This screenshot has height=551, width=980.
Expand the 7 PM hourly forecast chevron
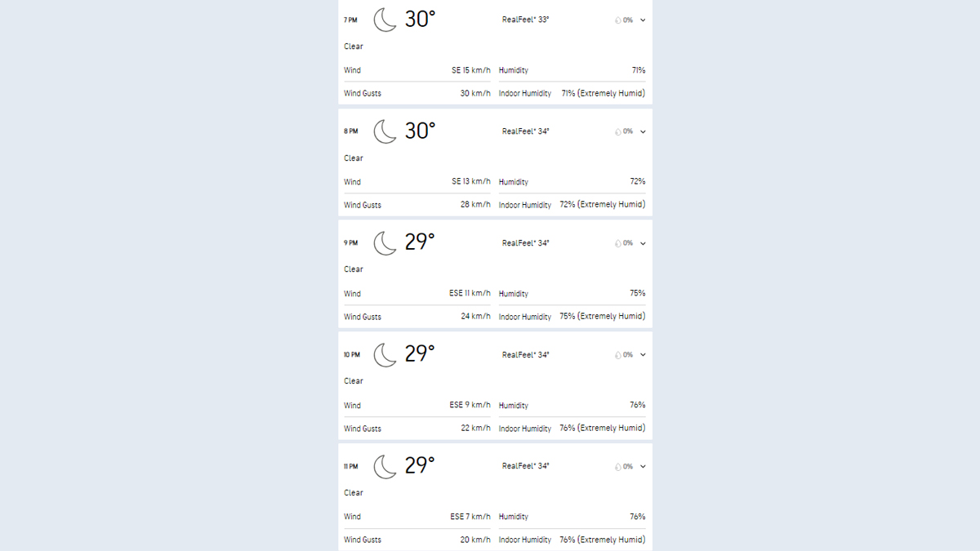click(643, 20)
